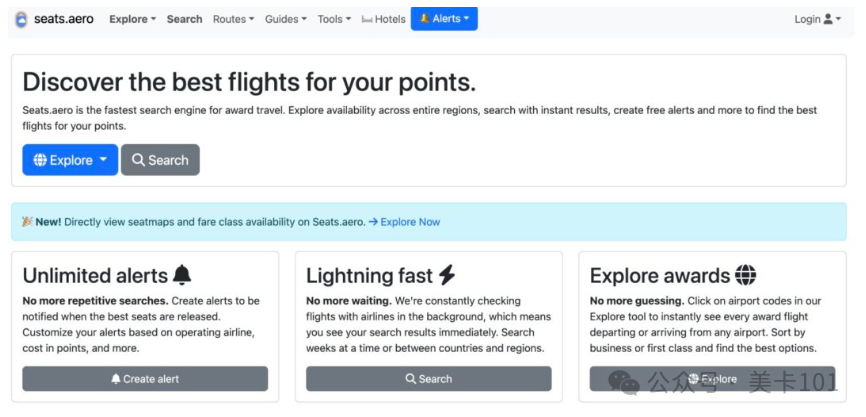
Task: Click the party popper icon in New banner
Action: (x=28, y=221)
